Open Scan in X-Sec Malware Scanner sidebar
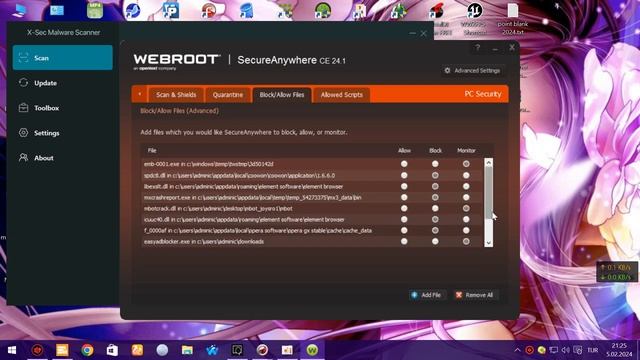This screenshot has height=360, width=640. coord(62,58)
